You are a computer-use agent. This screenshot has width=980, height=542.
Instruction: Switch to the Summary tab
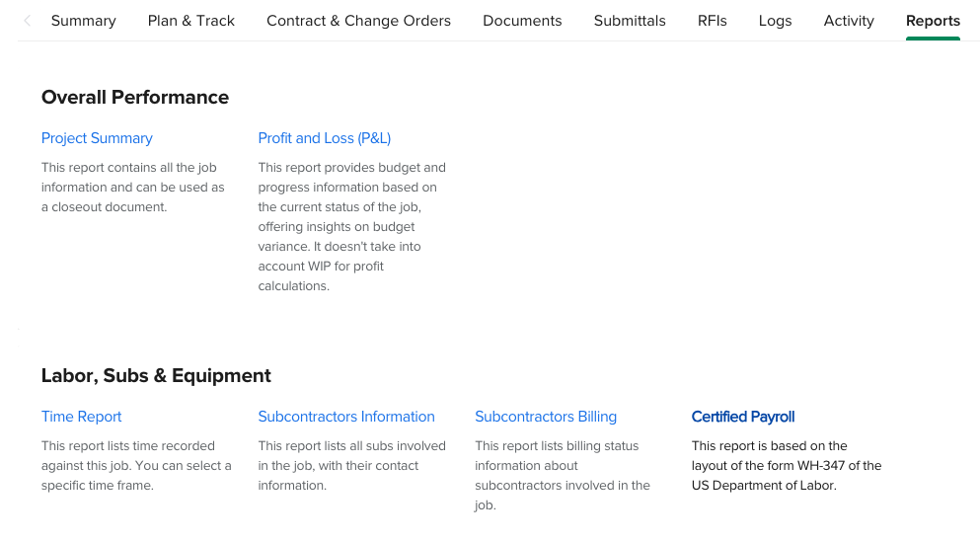(x=83, y=21)
